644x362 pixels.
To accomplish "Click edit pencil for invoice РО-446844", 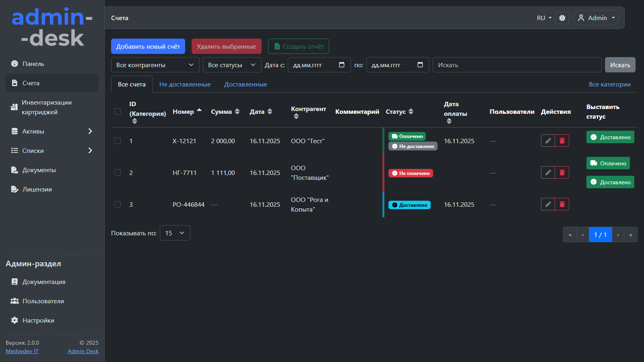I will [x=548, y=204].
